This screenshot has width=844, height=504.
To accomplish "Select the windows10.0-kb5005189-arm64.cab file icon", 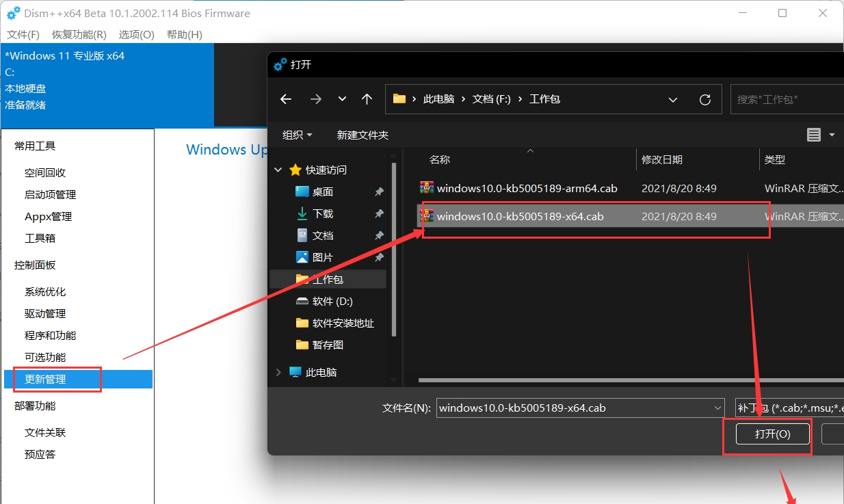I will point(427,187).
